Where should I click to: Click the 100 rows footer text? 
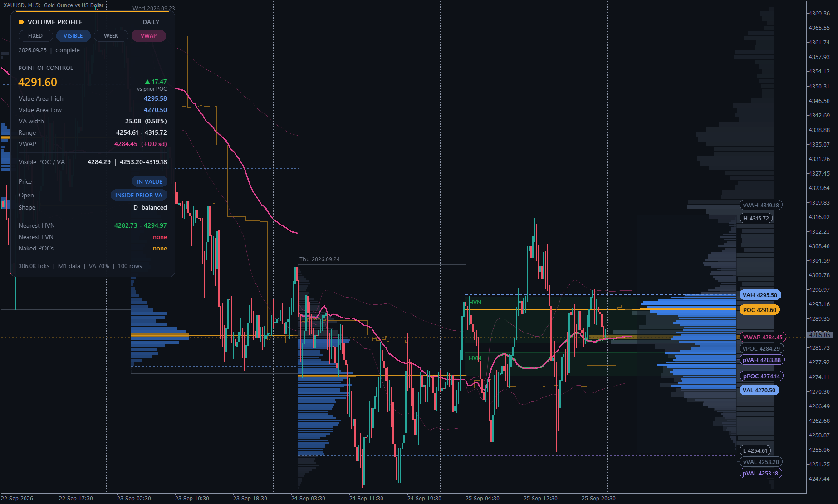point(130,266)
